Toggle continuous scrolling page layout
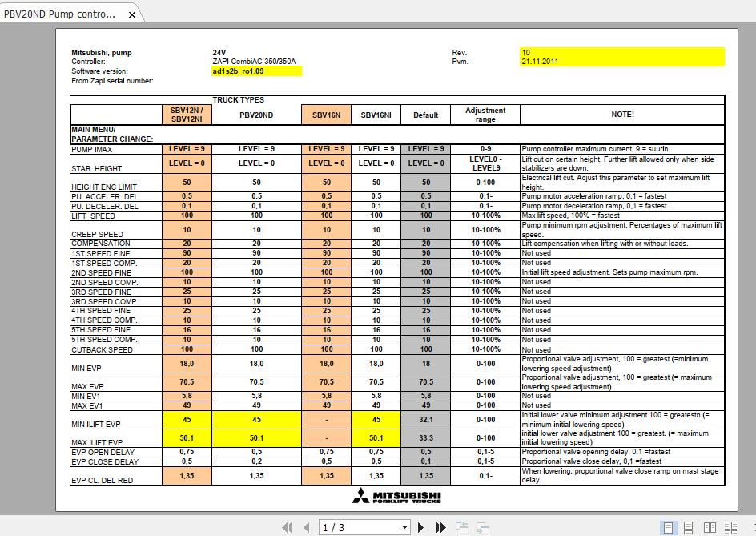 point(689,527)
